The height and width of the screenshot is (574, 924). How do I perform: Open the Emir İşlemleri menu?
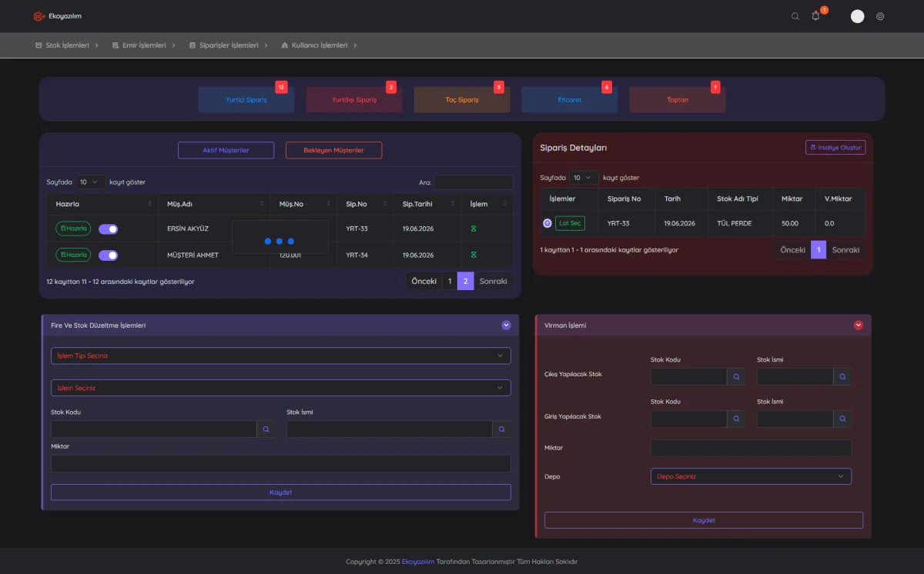point(143,45)
